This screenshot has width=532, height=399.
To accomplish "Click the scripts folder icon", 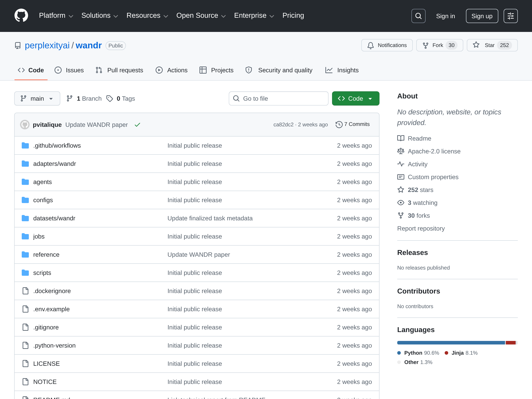I will 25,273.
